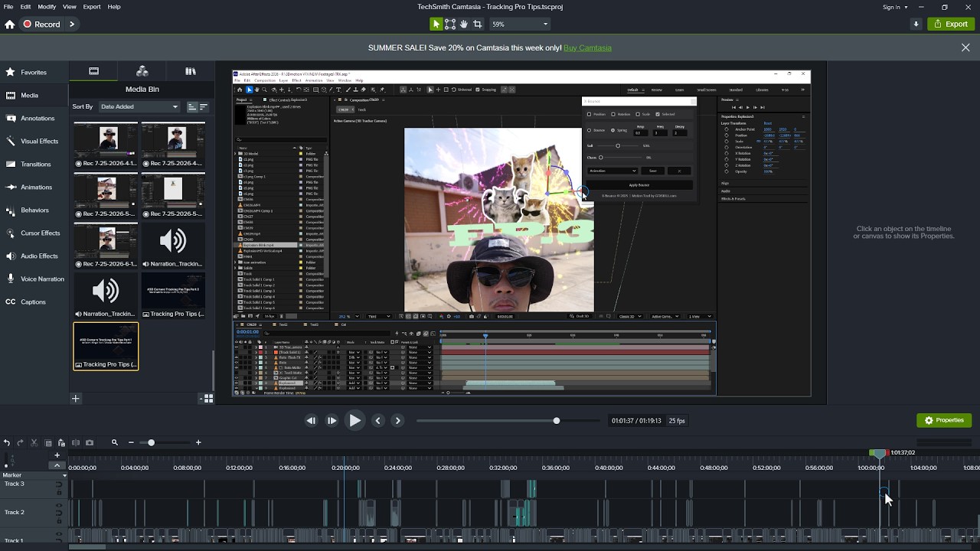
Task: Open the Sort By Date Added dropdown
Action: (x=139, y=107)
